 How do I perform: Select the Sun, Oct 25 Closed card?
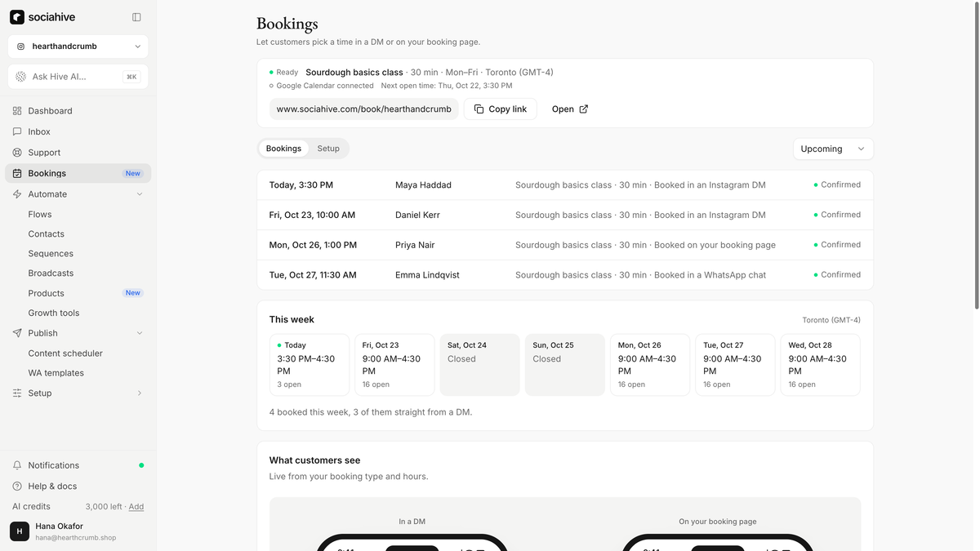point(565,365)
